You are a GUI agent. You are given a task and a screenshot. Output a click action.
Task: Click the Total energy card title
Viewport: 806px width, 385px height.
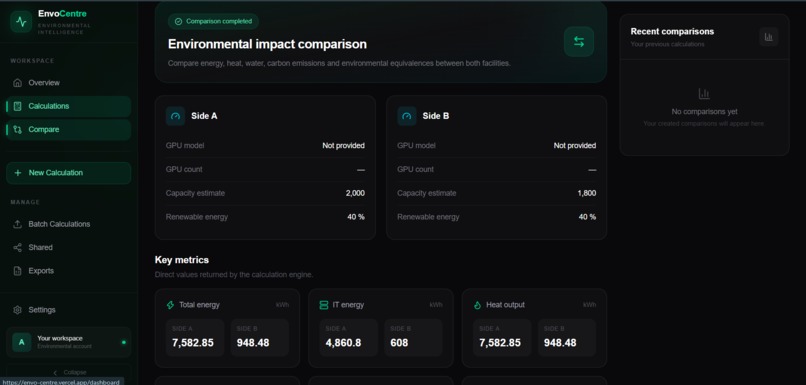click(199, 305)
